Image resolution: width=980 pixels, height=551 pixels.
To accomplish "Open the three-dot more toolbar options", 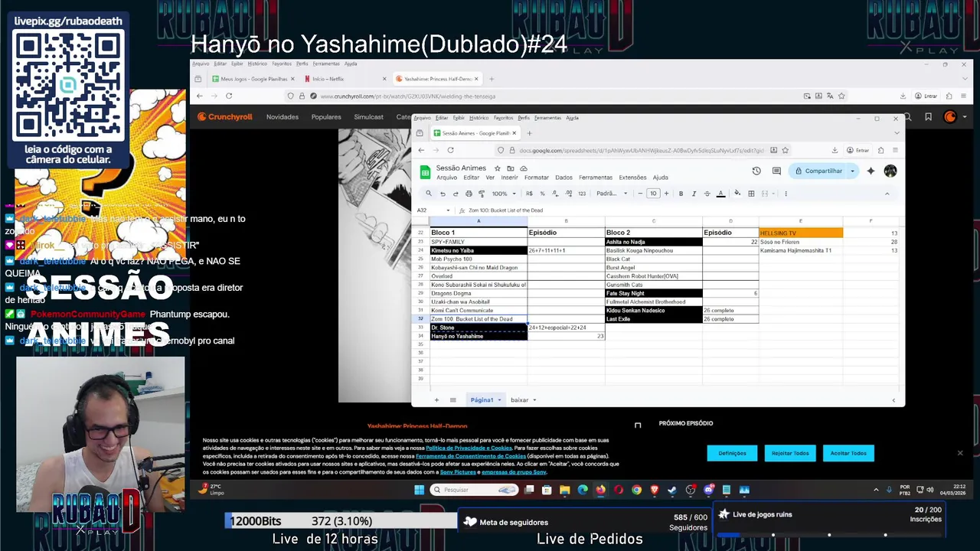I will 786,194.
